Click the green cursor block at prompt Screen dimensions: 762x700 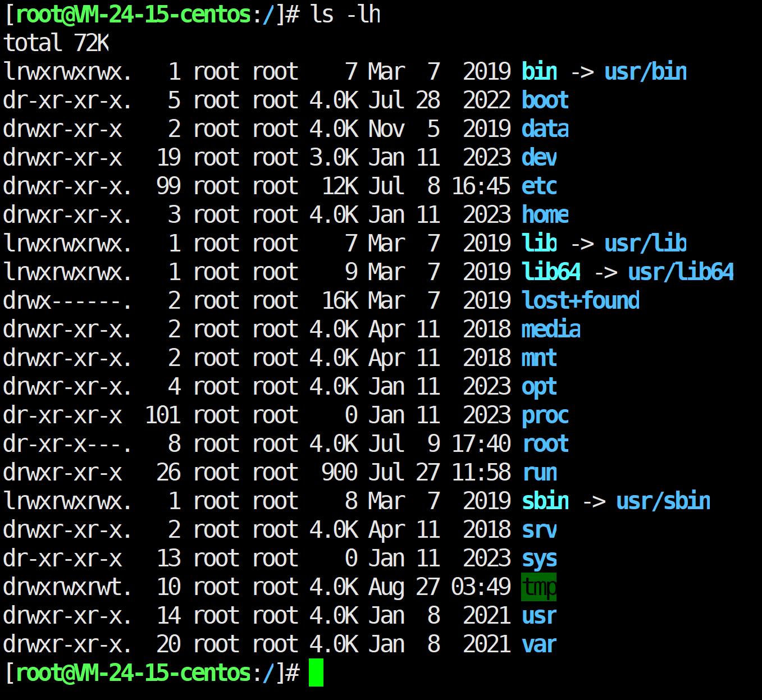pyautogui.click(x=316, y=672)
